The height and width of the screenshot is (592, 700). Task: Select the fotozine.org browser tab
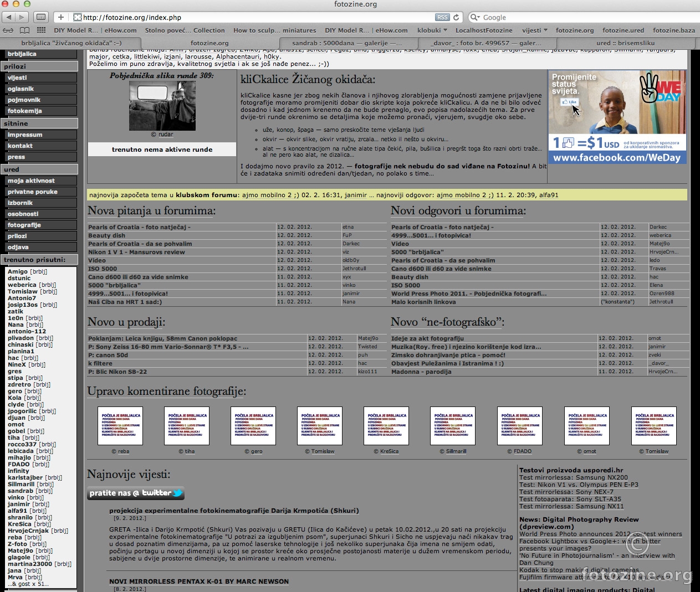click(210, 43)
